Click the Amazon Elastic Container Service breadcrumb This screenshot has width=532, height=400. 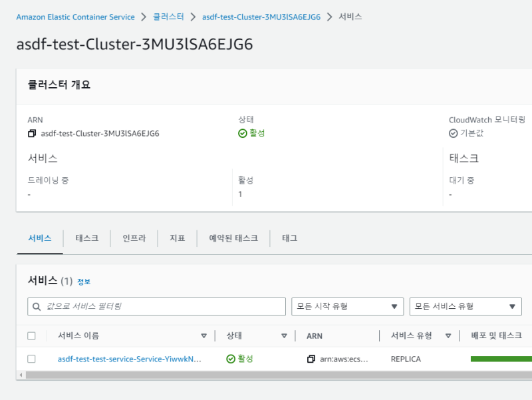click(x=75, y=17)
